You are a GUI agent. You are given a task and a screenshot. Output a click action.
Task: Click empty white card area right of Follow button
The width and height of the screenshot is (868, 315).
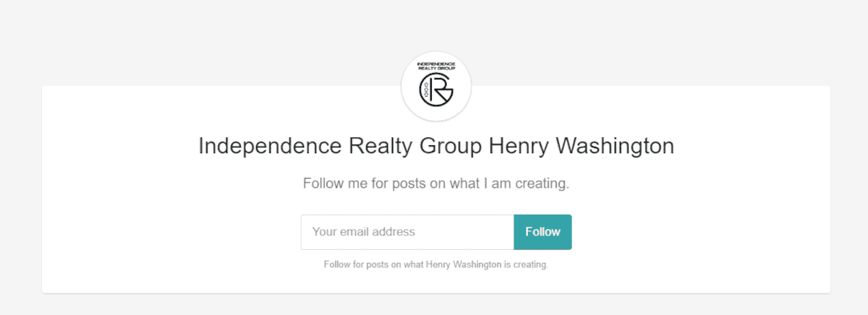pos(700,232)
